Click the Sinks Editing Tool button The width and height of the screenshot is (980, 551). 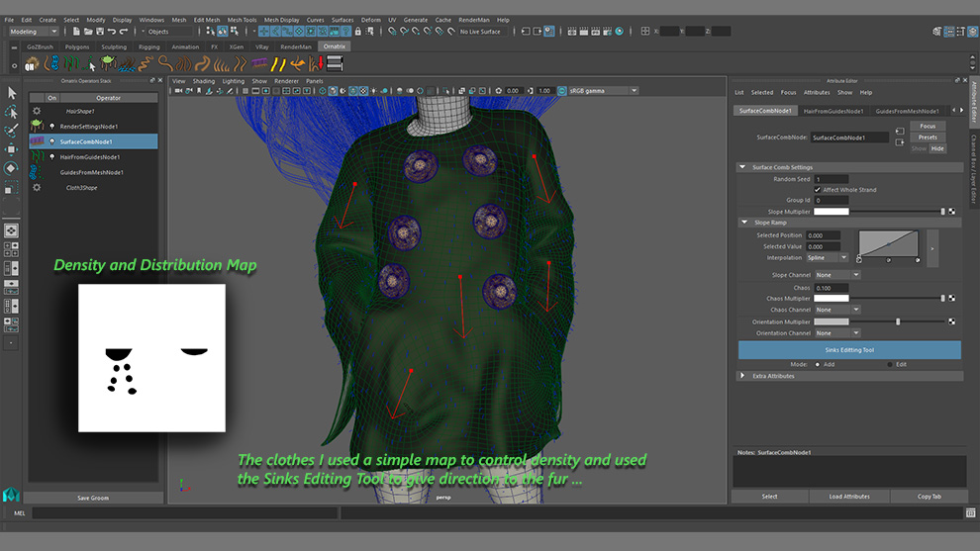coord(849,350)
